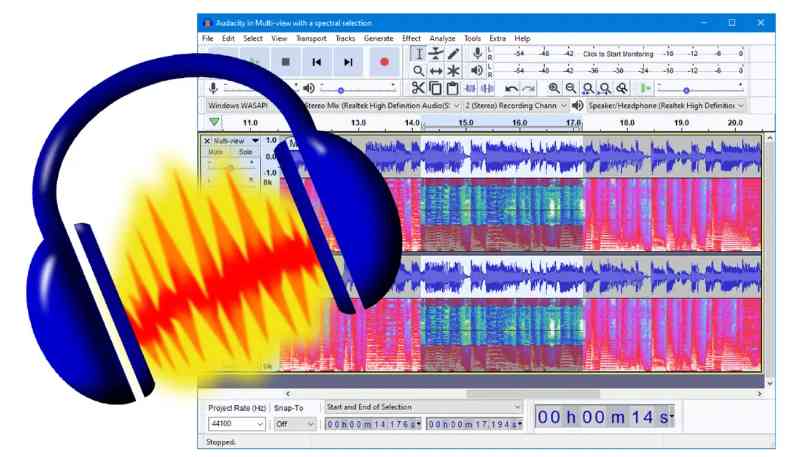Select the Zoom magnifier tool

pyautogui.click(x=418, y=71)
